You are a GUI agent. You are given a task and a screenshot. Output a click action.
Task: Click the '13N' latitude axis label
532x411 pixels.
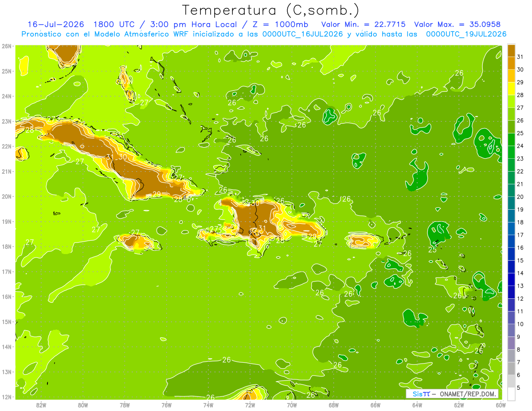pos(7,372)
